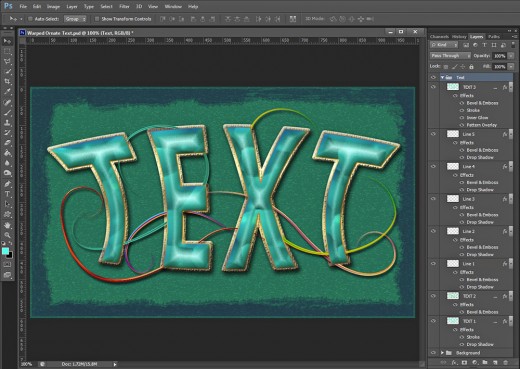520x369 pixels.
Task: Open Auto-Select Group dropdown
Action: coord(75,19)
